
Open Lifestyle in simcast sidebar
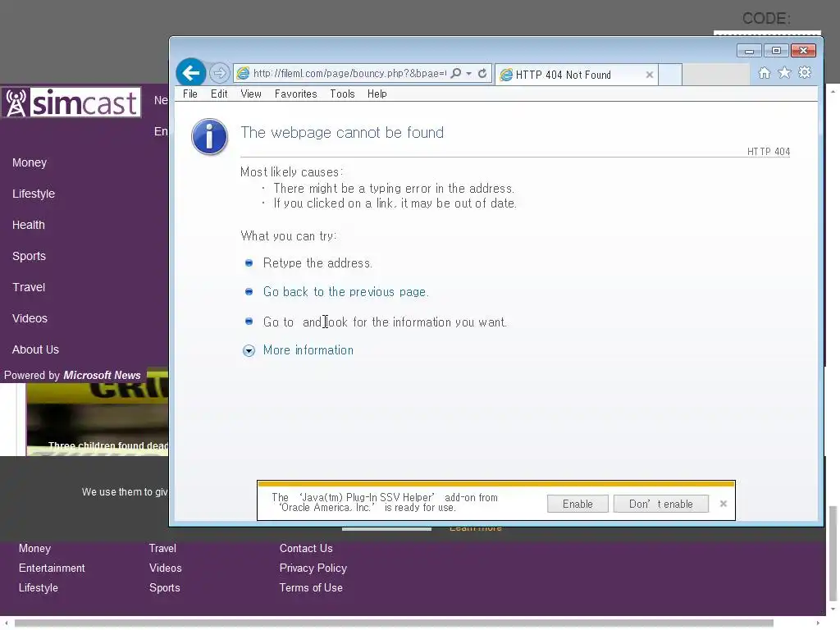pyautogui.click(x=34, y=194)
